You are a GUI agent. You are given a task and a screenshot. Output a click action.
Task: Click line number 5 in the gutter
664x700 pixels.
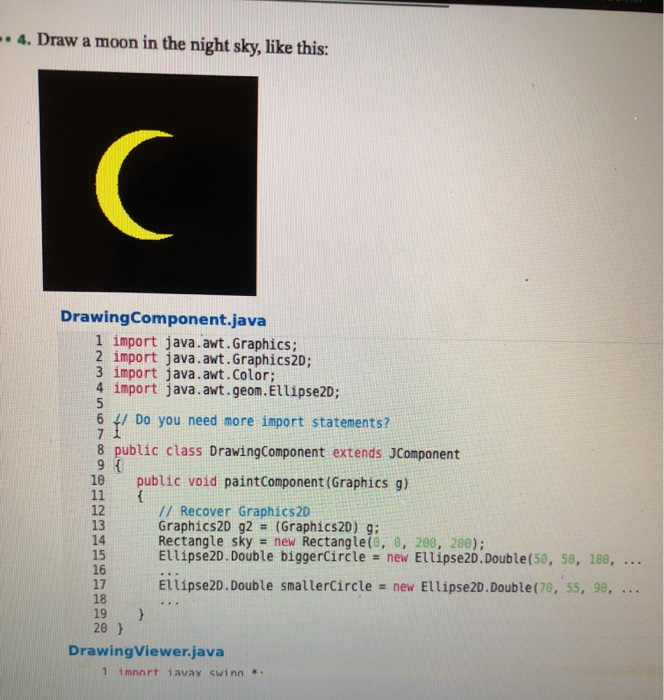100,403
